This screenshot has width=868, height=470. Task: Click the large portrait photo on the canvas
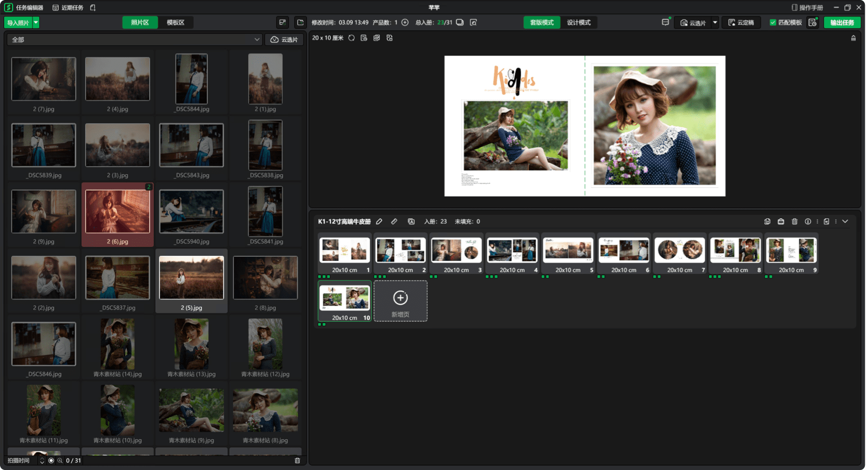click(x=655, y=125)
